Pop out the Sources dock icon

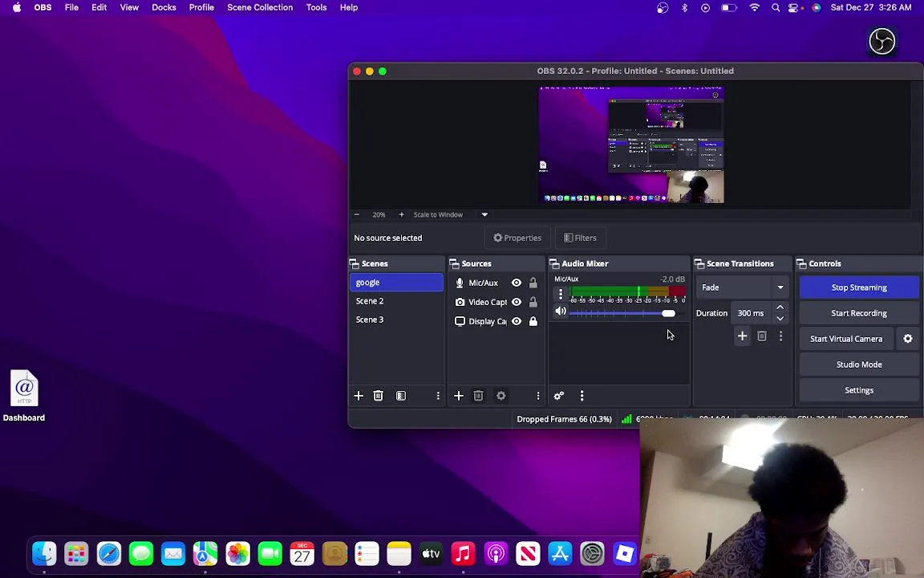454,263
